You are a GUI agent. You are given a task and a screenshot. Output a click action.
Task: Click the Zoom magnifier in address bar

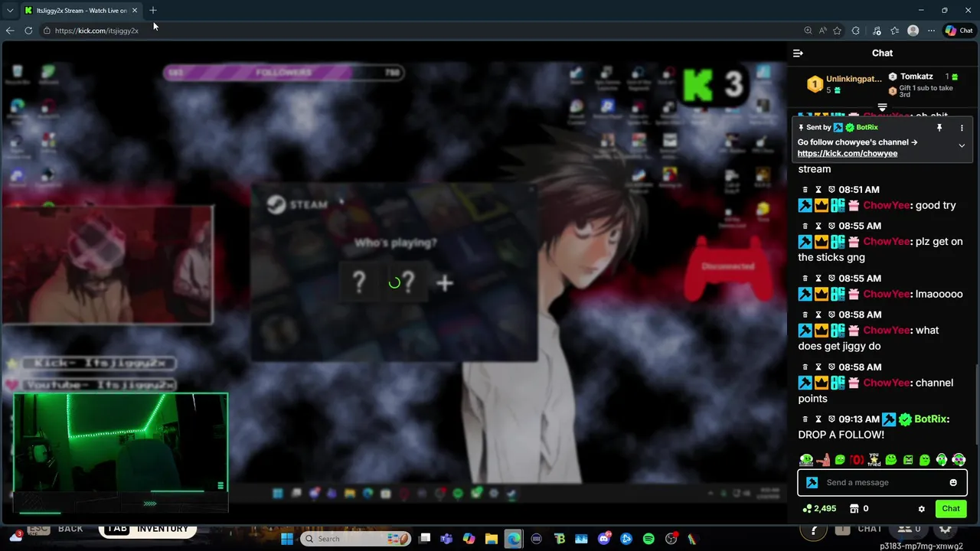point(808,31)
